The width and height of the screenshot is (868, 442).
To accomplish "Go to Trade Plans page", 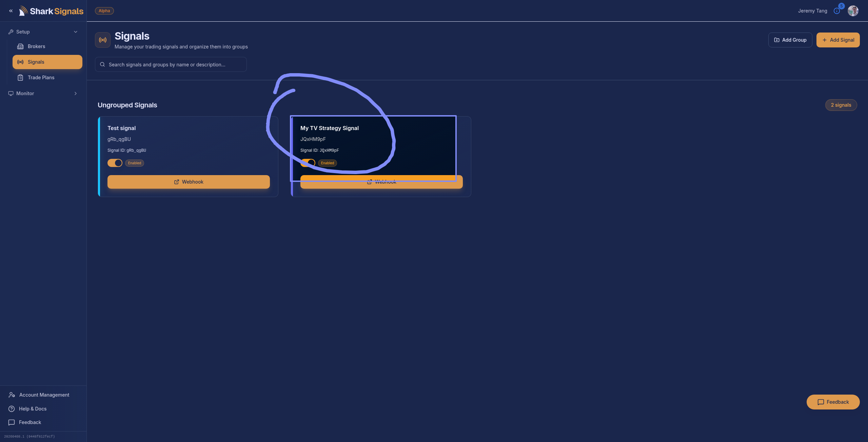I will click(41, 78).
